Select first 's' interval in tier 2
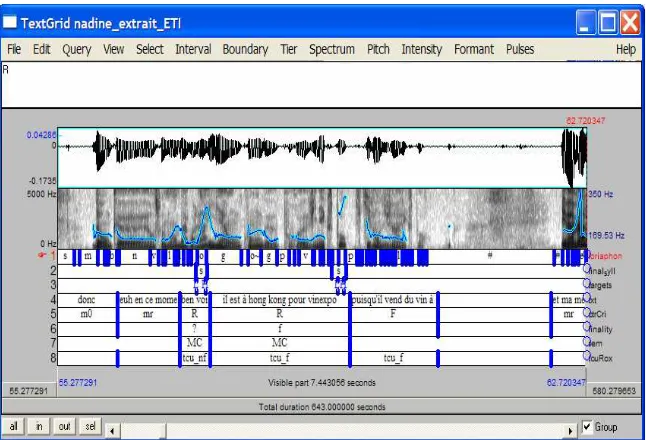Screen dimensions: 646x440 [201, 271]
